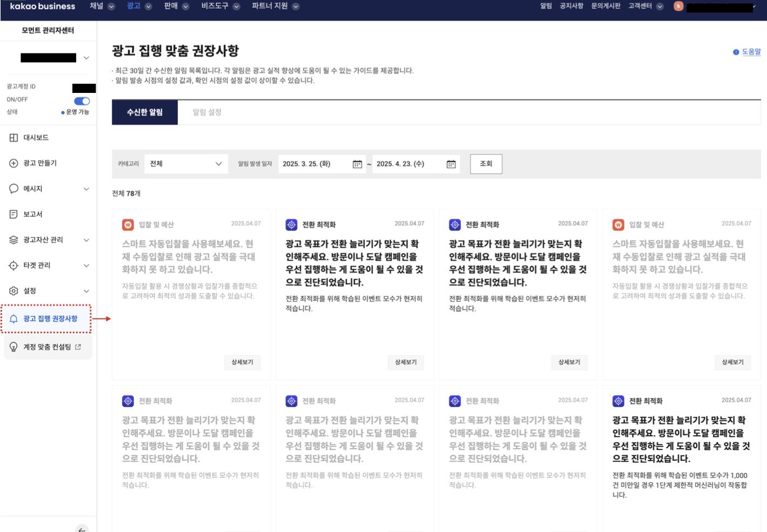Click the lightbulb icon for 계정 맞춤 컨설팅
The height and width of the screenshot is (532, 767).
pyautogui.click(x=14, y=347)
